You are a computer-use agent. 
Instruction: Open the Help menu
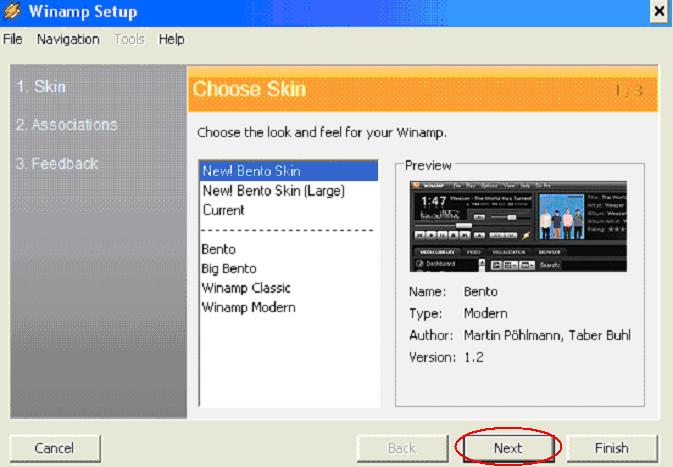pyautogui.click(x=171, y=39)
